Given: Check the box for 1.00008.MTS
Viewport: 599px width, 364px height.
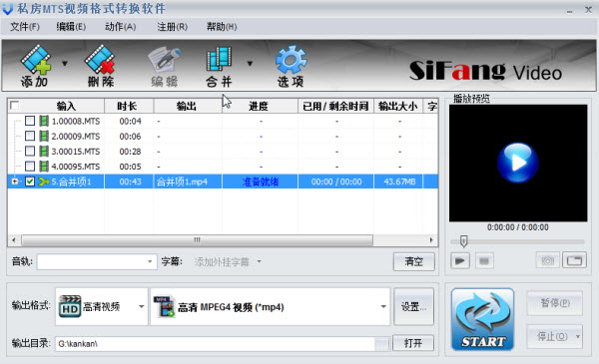Looking at the screenshot, I should (30, 121).
